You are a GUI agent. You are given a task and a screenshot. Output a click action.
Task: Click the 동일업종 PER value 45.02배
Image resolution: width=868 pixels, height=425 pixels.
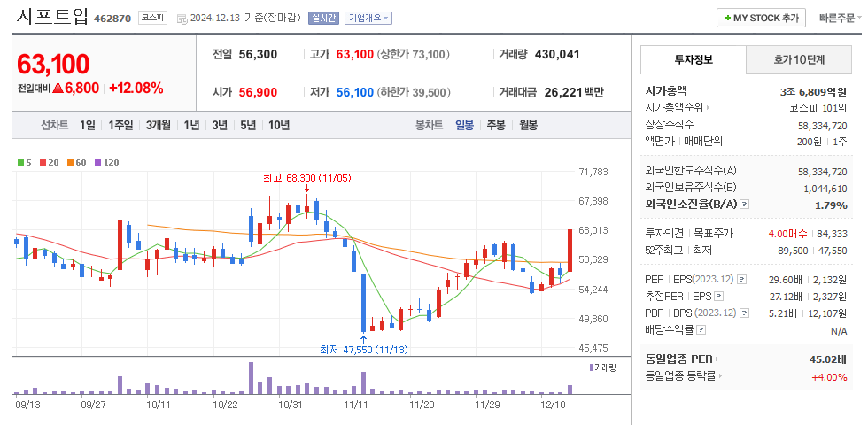click(x=828, y=359)
